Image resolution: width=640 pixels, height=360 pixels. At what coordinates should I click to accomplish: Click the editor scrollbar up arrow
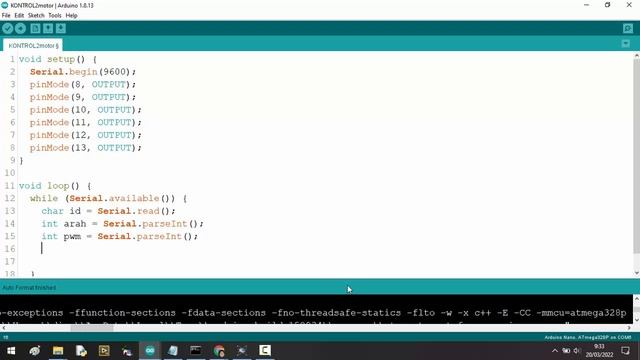pos(636,55)
